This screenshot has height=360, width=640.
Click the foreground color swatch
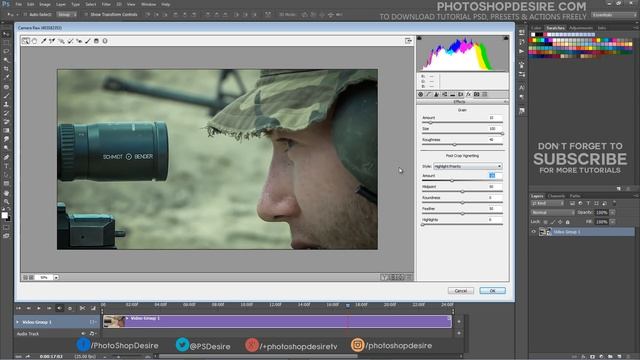[4, 215]
